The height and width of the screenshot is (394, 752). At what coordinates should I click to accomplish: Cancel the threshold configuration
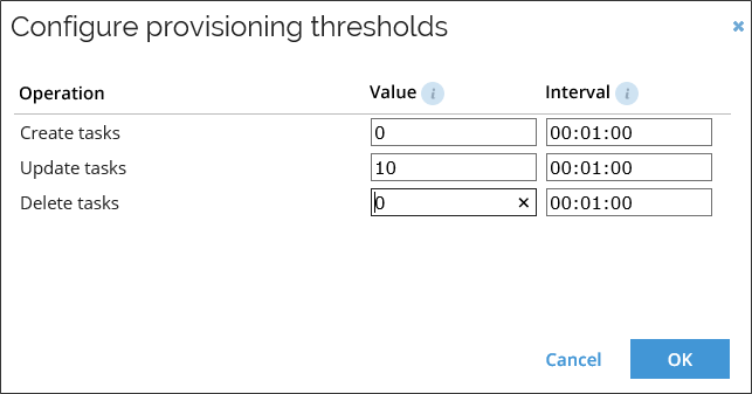573,359
